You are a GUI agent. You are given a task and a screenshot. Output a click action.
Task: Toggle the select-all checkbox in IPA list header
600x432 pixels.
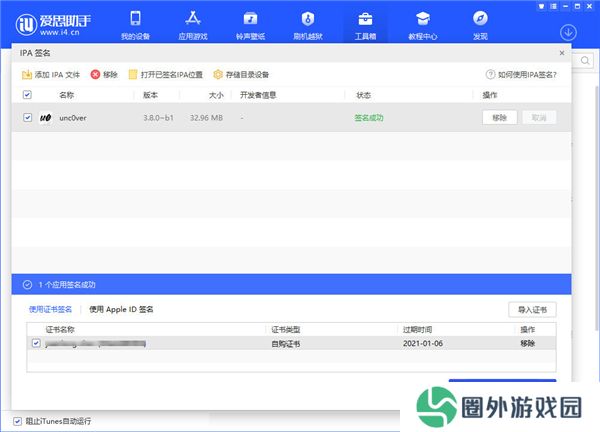[27, 95]
